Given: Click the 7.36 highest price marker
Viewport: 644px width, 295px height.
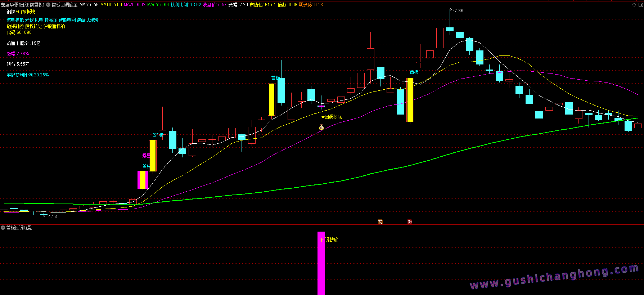Looking at the screenshot, I should (x=459, y=11).
